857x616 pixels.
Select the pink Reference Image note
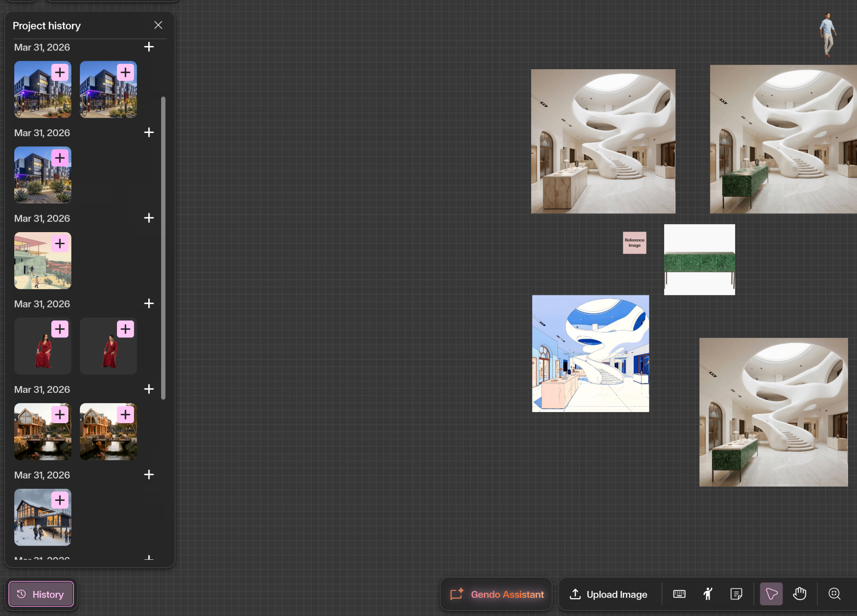[634, 243]
